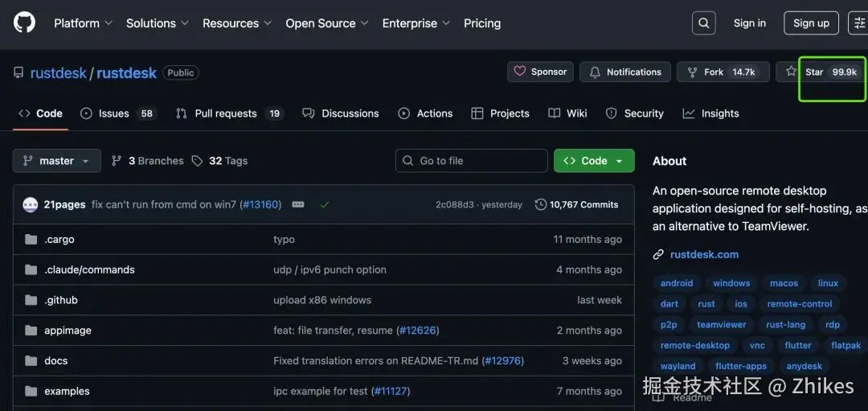Open the green Code dropdown button

click(594, 161)
